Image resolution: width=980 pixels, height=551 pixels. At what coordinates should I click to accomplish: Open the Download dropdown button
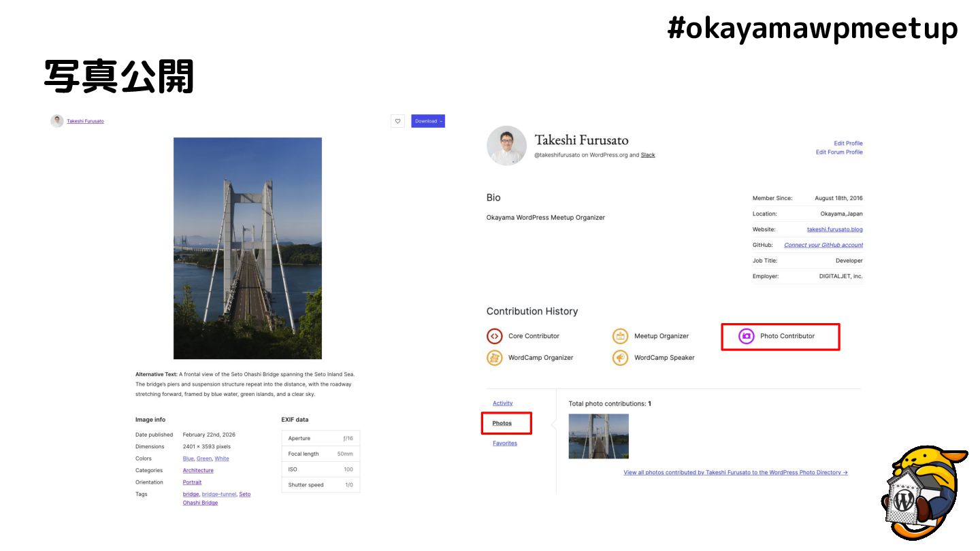tap(428, 121)
